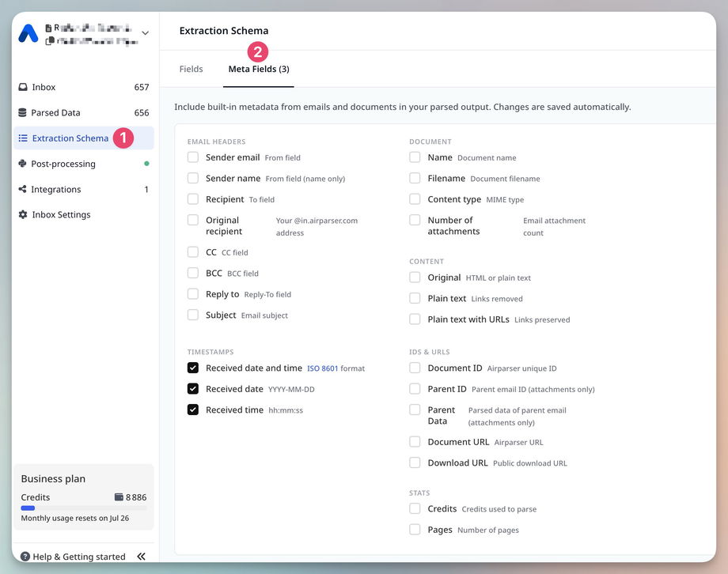
Task: Open the Parsed Data menu item
Action: [84, 112]
